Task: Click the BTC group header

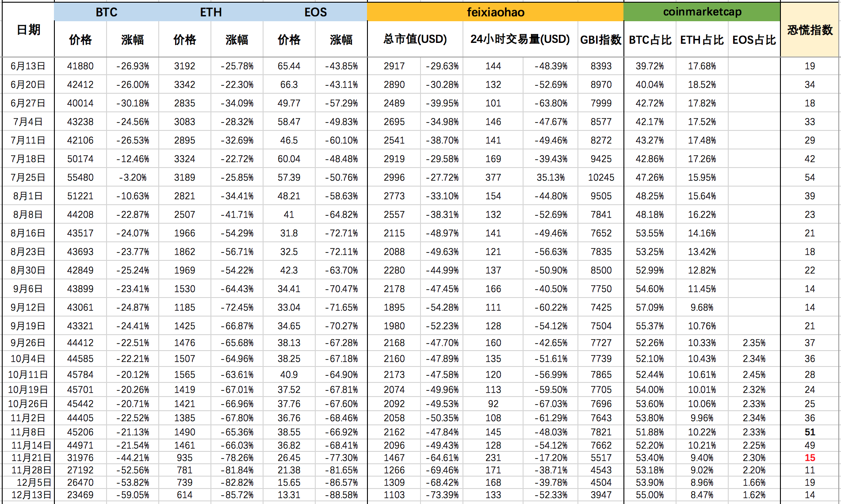Action: tap(107, 12)
